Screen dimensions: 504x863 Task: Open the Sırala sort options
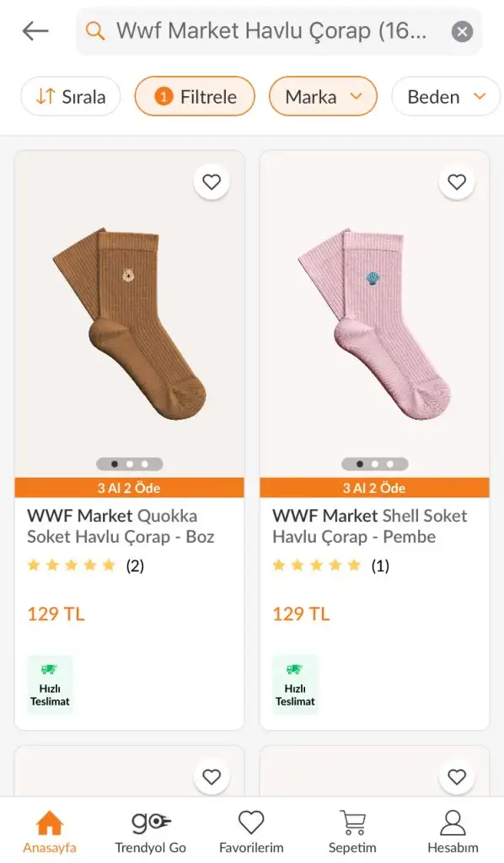click(71, 97)
